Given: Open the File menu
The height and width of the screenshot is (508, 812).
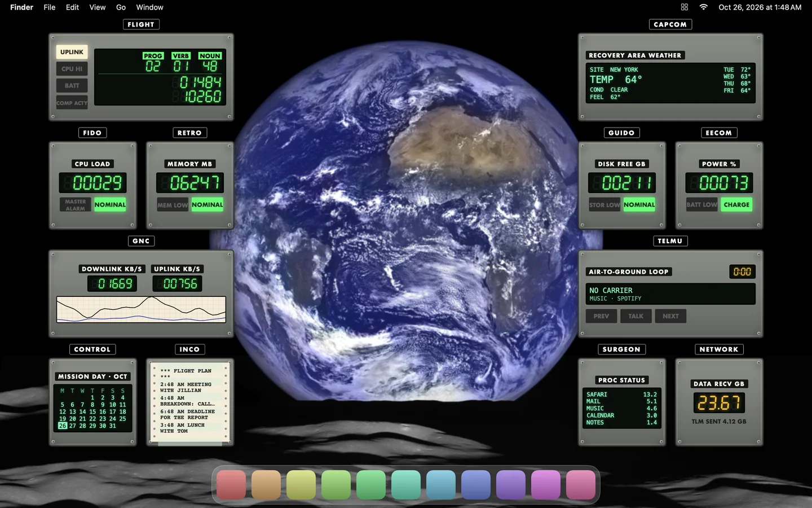Looking at the screenshot, I should (50, 7).
